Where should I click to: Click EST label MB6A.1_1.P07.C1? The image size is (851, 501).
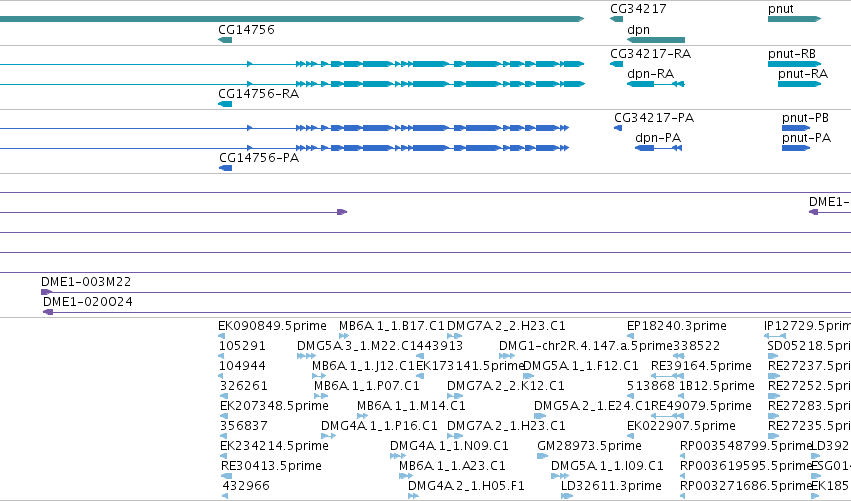366,386
